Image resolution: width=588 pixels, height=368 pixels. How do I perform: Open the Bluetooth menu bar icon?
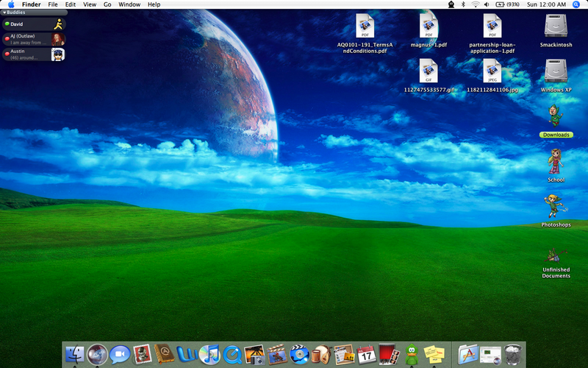tap(463, 4)
